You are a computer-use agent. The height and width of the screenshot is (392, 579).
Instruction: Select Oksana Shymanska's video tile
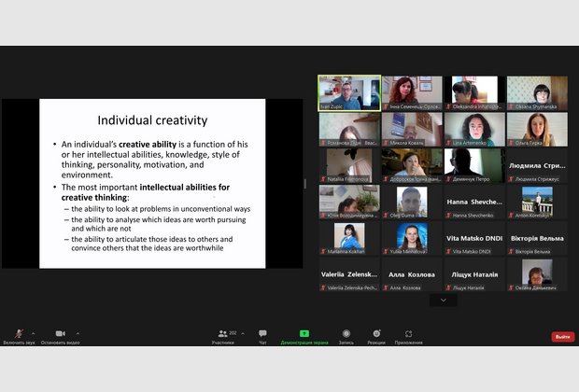point(537,93)
